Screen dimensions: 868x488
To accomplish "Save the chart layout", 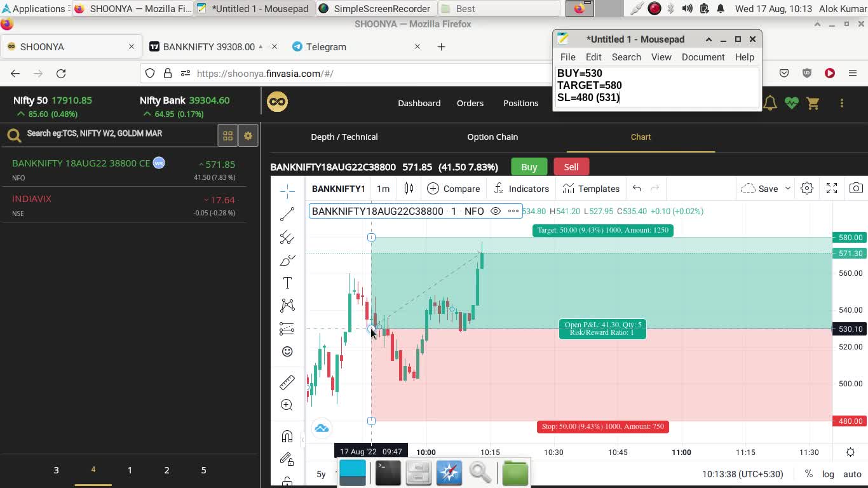I will (759, 189).
